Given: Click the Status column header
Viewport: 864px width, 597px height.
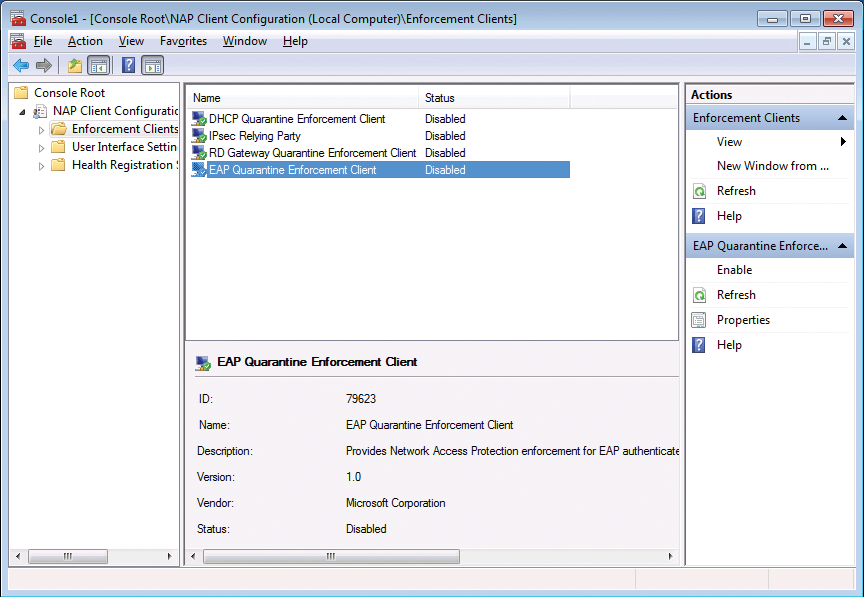Looking at the screenshot, I should tap(440, 98).
